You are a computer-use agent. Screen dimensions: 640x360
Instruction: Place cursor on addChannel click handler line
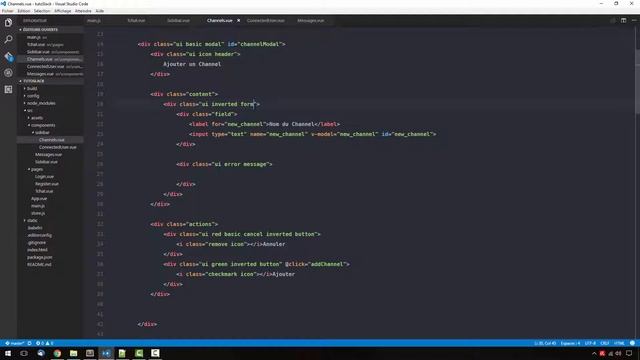(x=256, y=264)
